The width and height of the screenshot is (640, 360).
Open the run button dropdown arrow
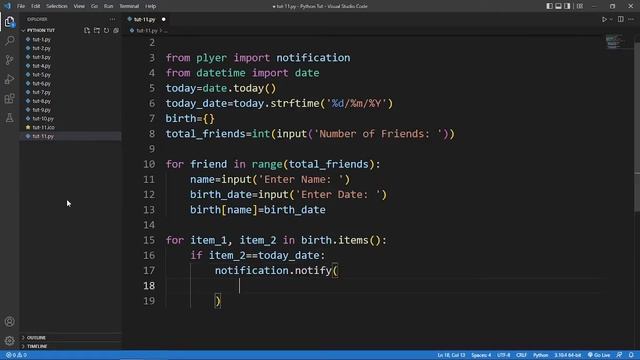611,19
